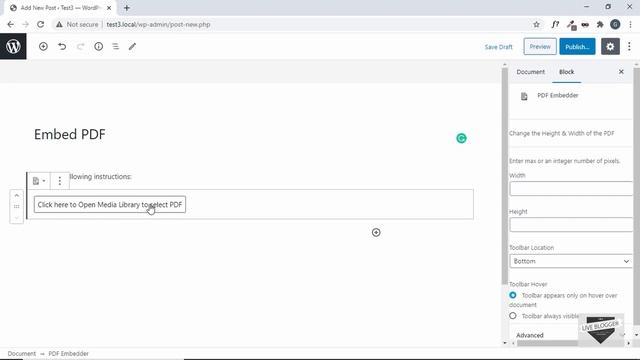Toggle the settings sidebar gear

coord(610,47)
